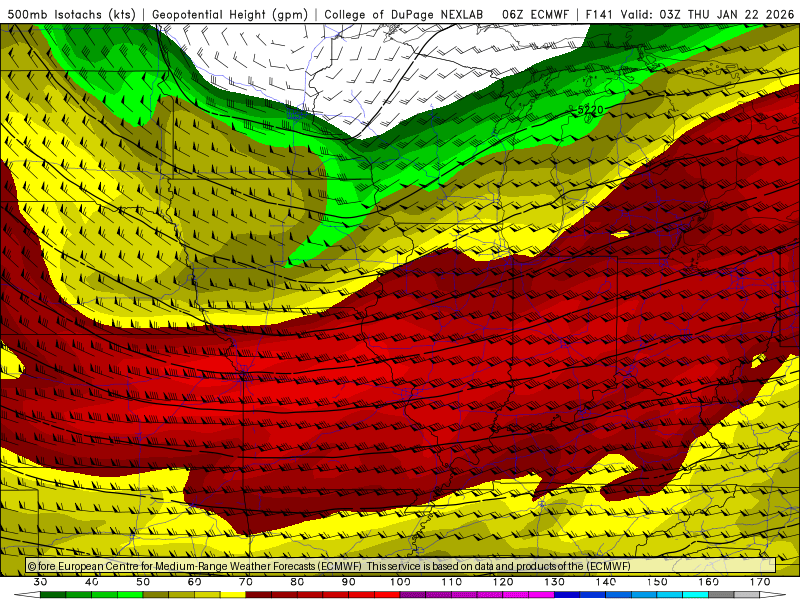Click the '90' colorbar label

pos(349,582)
